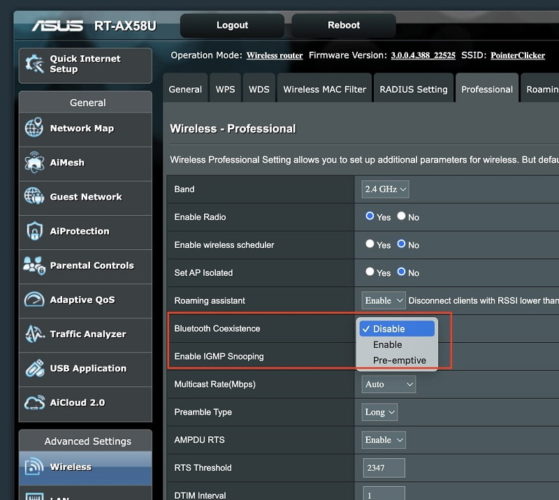Screen dimensions: 559x500
Task: Select No for Set AP Isolated
Action: [401, 272]
